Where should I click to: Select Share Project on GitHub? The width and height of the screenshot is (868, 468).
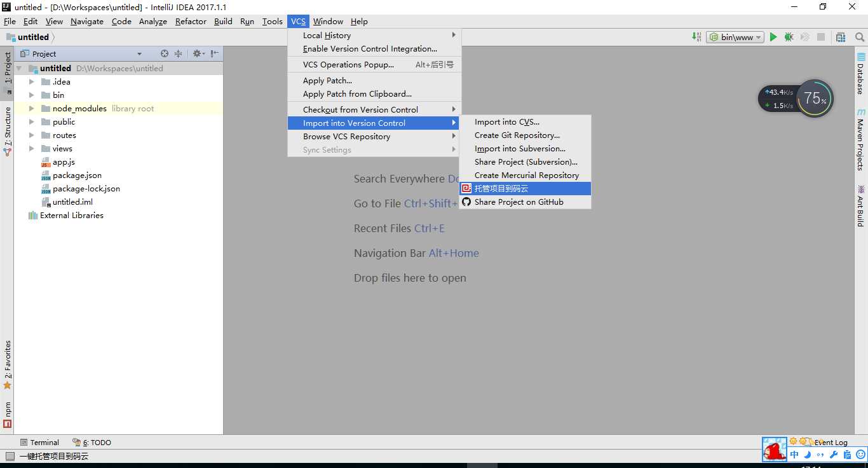coord(525,202)
